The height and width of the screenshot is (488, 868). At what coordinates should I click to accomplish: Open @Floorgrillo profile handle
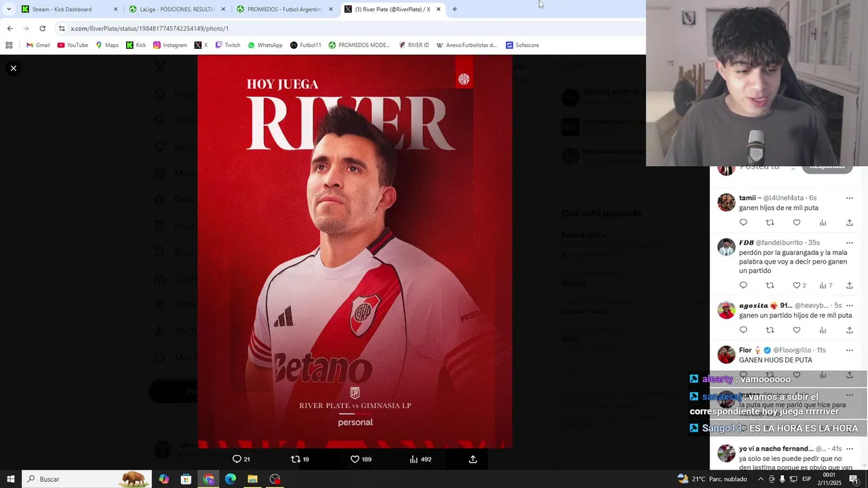click(792, 350)
